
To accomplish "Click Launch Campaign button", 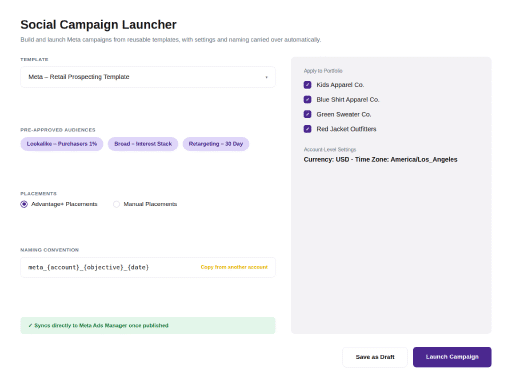I will click(x=452, y=357).
